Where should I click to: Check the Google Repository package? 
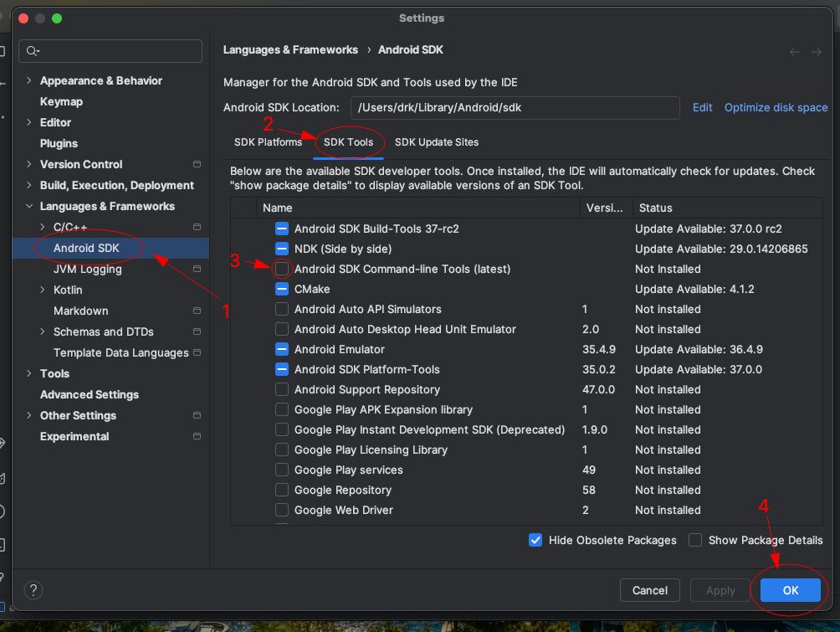[x=283, y=490]
